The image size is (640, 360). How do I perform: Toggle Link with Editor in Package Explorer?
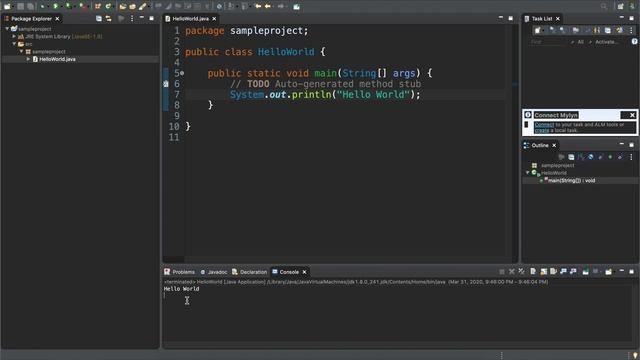tap(109, 19)
